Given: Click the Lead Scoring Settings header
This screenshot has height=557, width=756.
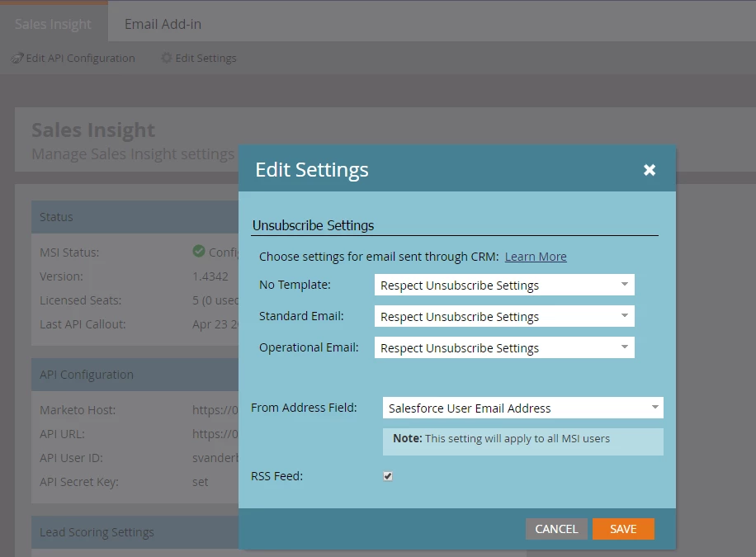Looking at the screenshot, I should [135, 532].
